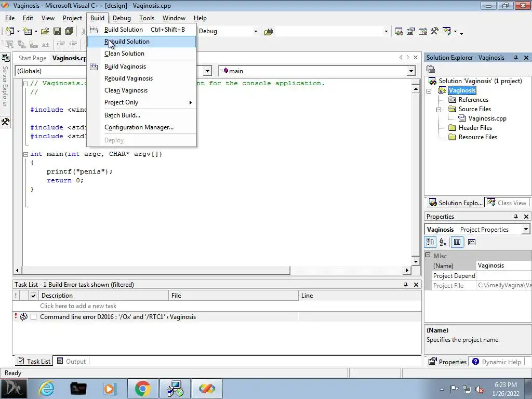Collapse the top comment code outline
This screenshot has height=399, width=532.
[x=25, y=84]
